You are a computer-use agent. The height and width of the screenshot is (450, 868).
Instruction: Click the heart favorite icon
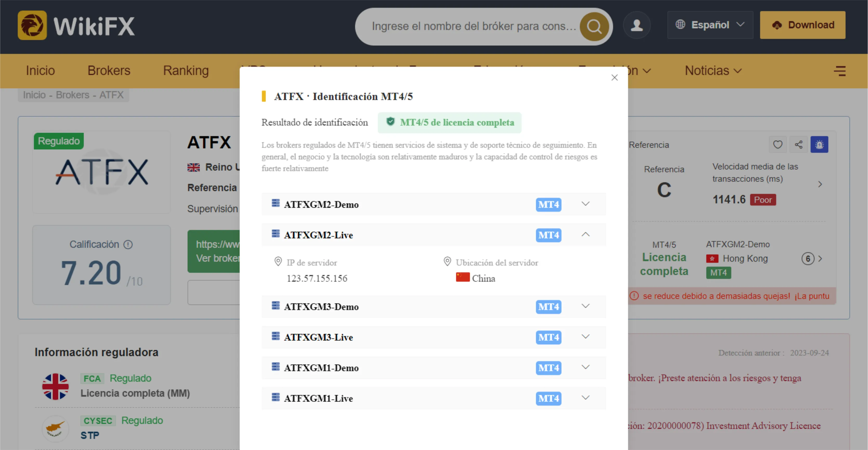778,144
